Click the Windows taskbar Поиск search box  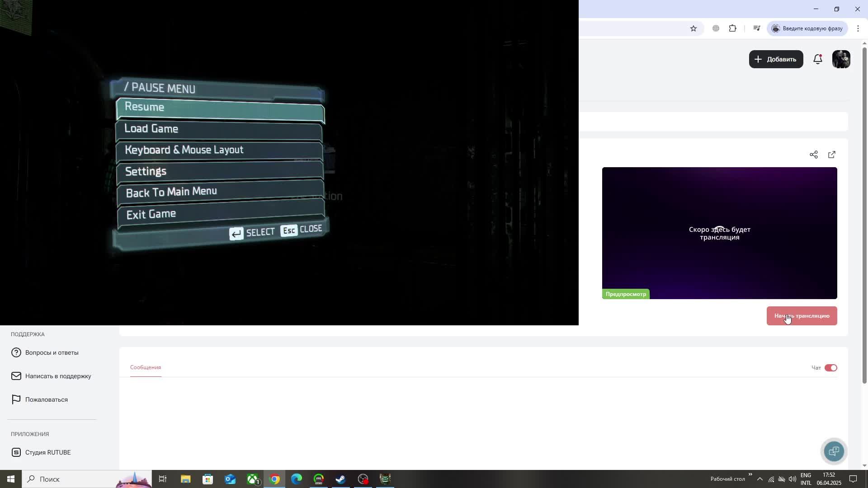[x=68, y=479]
